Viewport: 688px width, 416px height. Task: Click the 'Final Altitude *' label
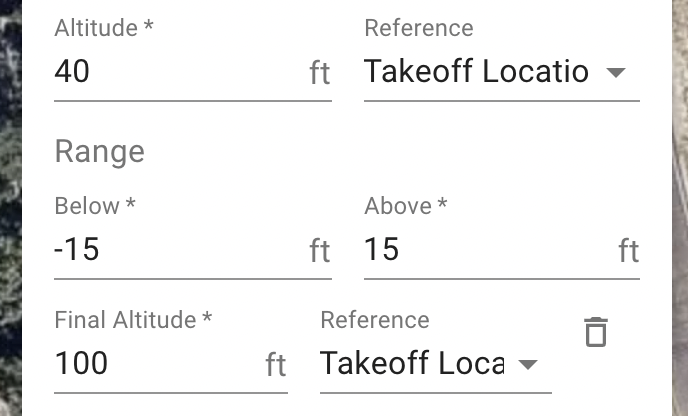[133, 320]
